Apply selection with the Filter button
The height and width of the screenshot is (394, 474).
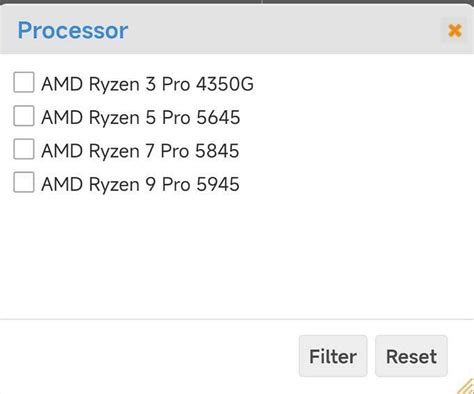tap(333, 356)
